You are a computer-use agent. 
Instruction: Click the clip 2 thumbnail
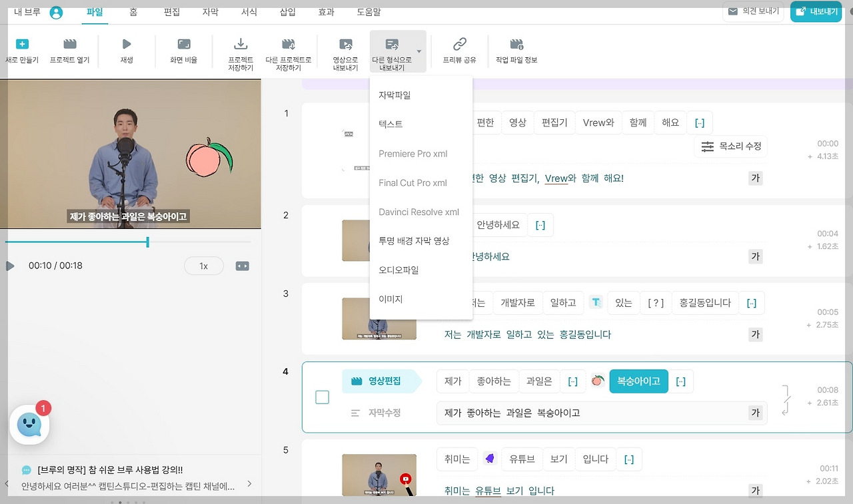pos(355,240)
